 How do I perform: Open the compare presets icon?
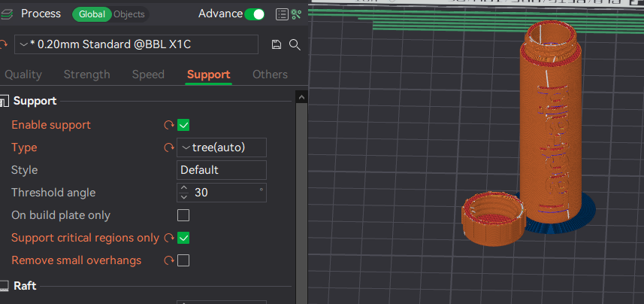point(296,14)
